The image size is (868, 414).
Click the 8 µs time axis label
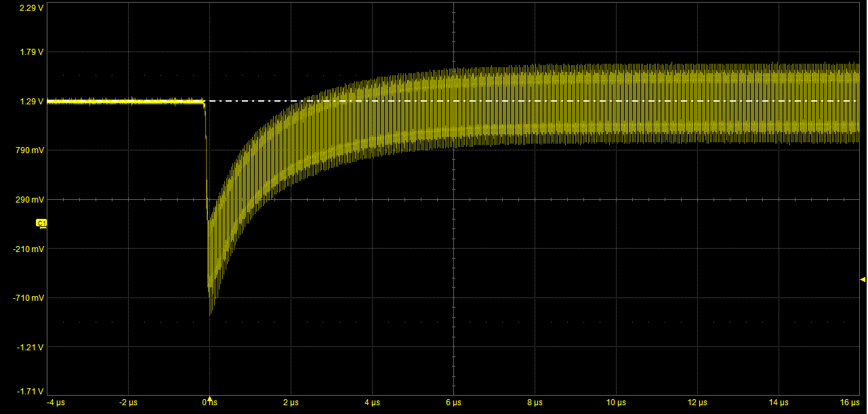pos(535,403)
